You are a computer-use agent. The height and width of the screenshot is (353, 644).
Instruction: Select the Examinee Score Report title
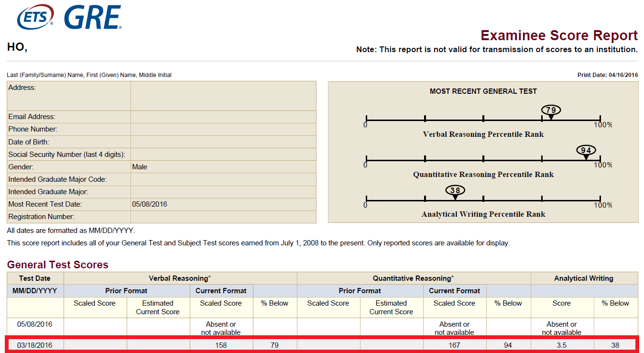[x=559, y=35]
